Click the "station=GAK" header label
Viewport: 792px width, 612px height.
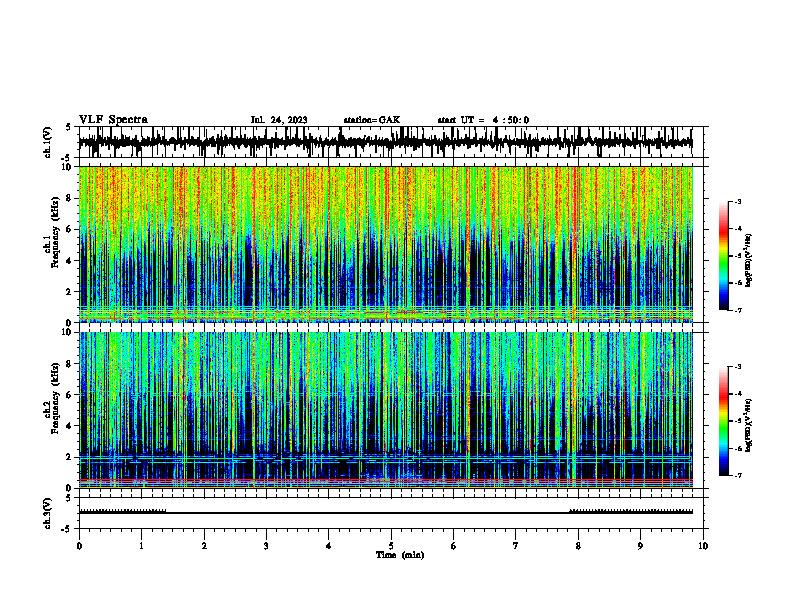pyautogui.click(x=372, y=120)
